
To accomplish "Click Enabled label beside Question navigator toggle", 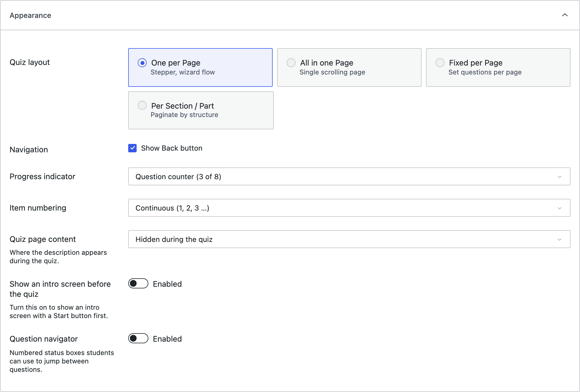I will pyautogui.click(x=167, y=339).
